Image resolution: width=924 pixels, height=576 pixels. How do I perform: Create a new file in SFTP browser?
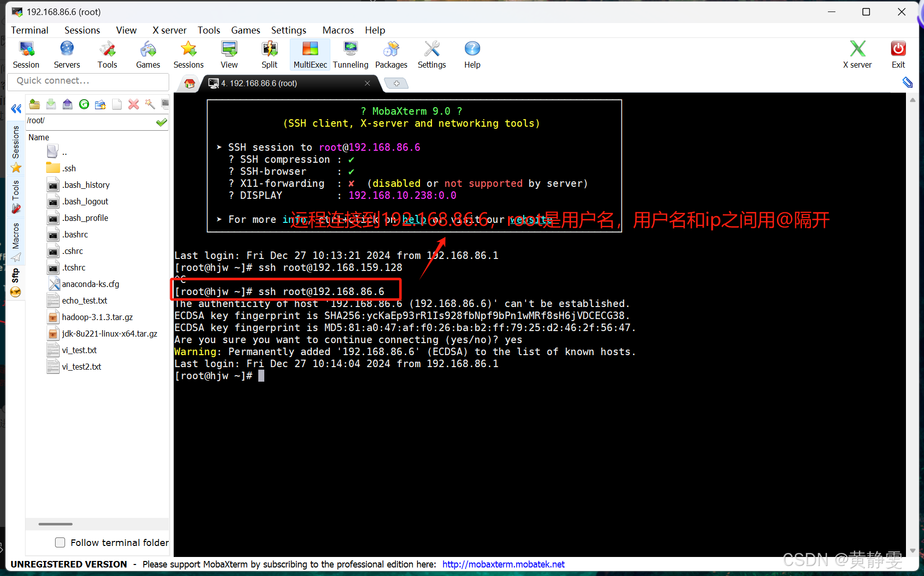(x=117, y=104)
